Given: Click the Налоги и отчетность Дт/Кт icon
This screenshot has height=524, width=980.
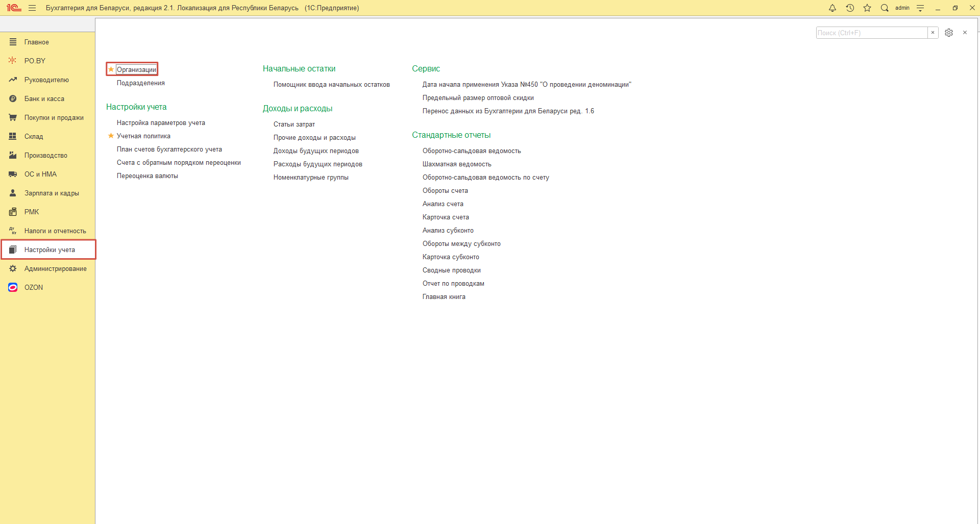Looking at the screenshot, I should tap(13, 231).
